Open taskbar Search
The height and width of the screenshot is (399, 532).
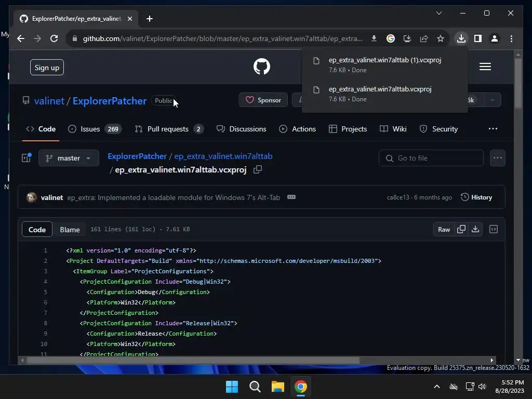click(x=255, y=387)
